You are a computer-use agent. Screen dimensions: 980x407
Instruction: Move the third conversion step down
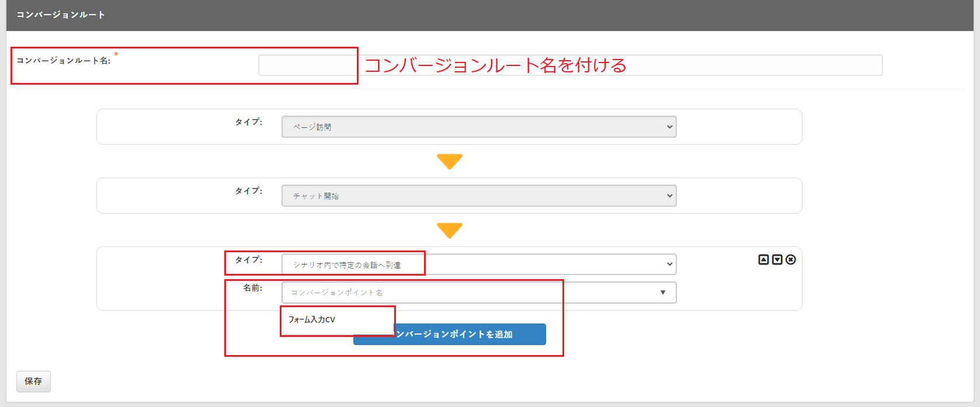coord(777,260)
